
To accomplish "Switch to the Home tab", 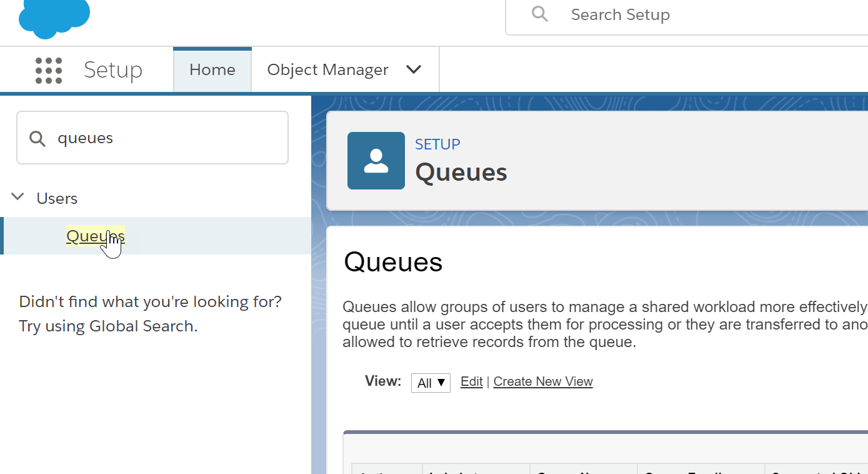I will [212, 69].
